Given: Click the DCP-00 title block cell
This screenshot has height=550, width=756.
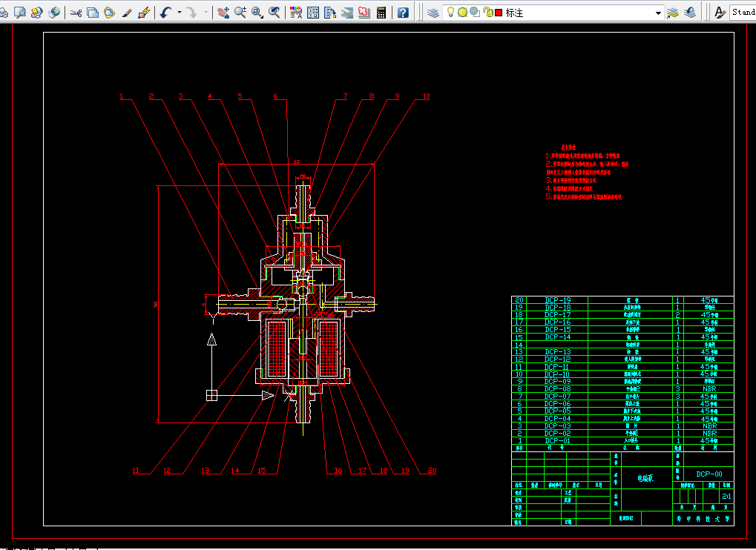Looking at the screenshot, I should pos(708,474).
